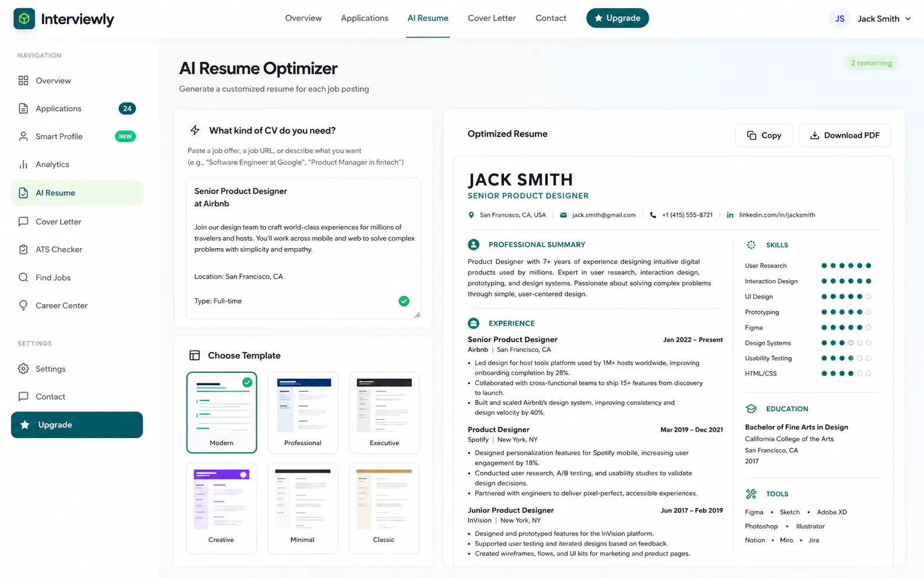Click the Design Systems skill rating dots
This screenshot has width=924, height=578.
[x=846, y=343]
